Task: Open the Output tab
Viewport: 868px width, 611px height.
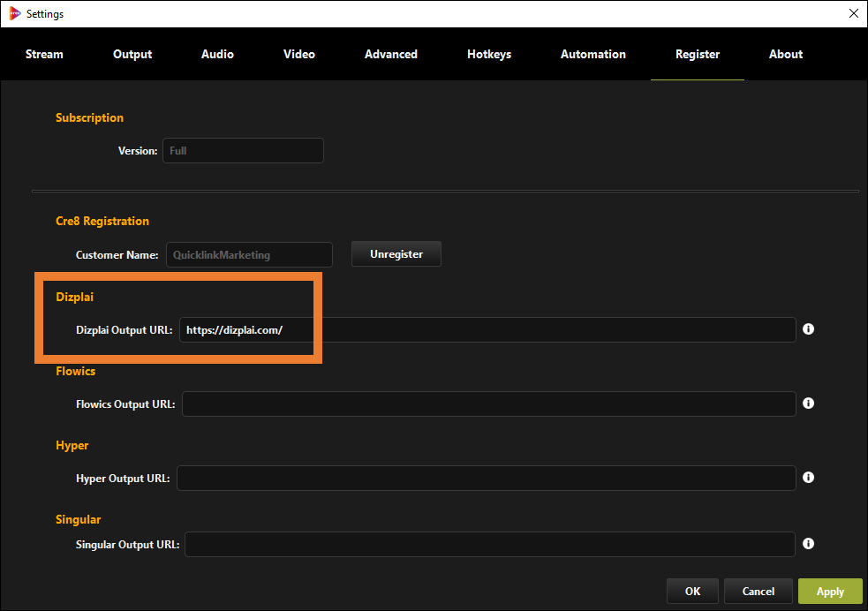Action: click(x=132, y=54)
